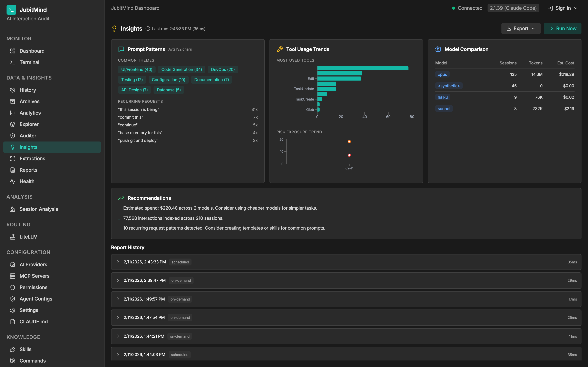Click the Archives box icon

(x=13, y=101)
